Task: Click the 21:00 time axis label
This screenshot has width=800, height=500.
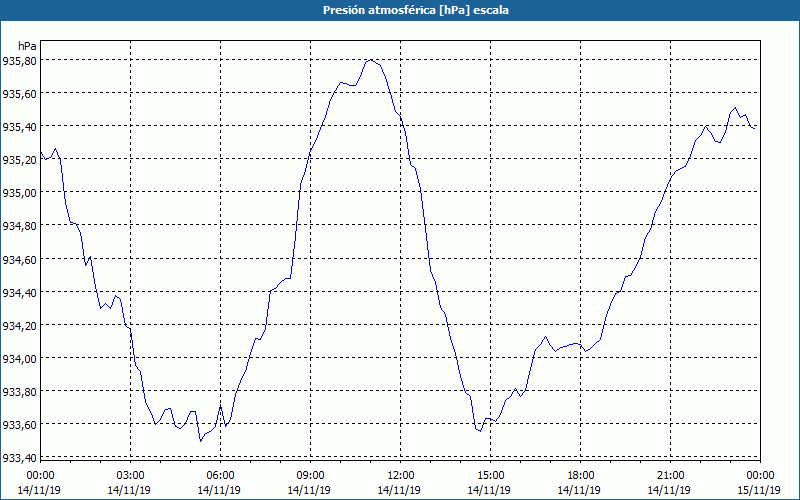Action: point(670,476)
